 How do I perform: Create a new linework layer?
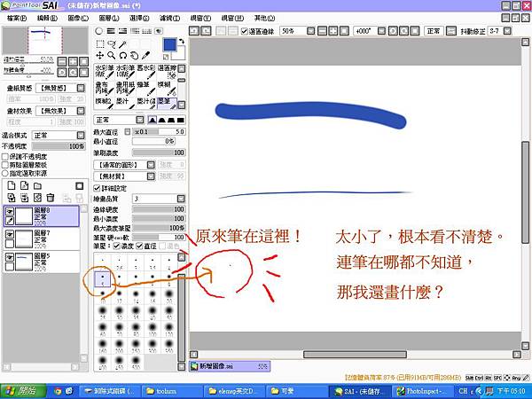[25, 185]
